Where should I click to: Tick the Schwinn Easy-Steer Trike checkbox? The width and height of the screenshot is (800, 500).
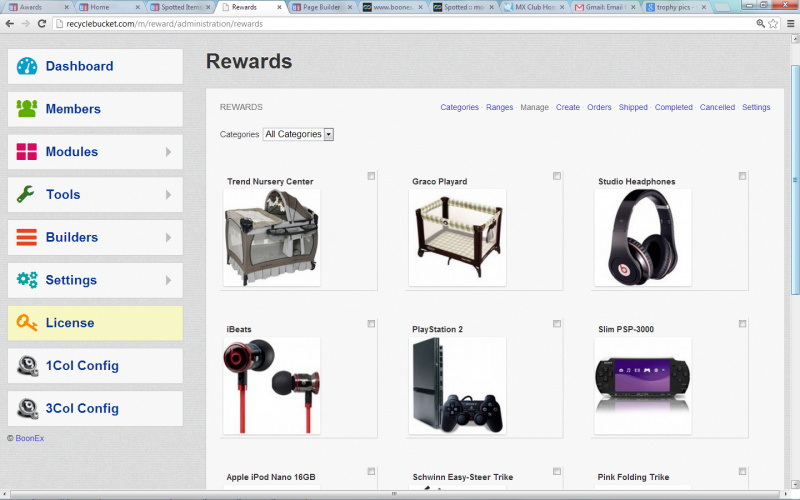[x=557, y=471]
